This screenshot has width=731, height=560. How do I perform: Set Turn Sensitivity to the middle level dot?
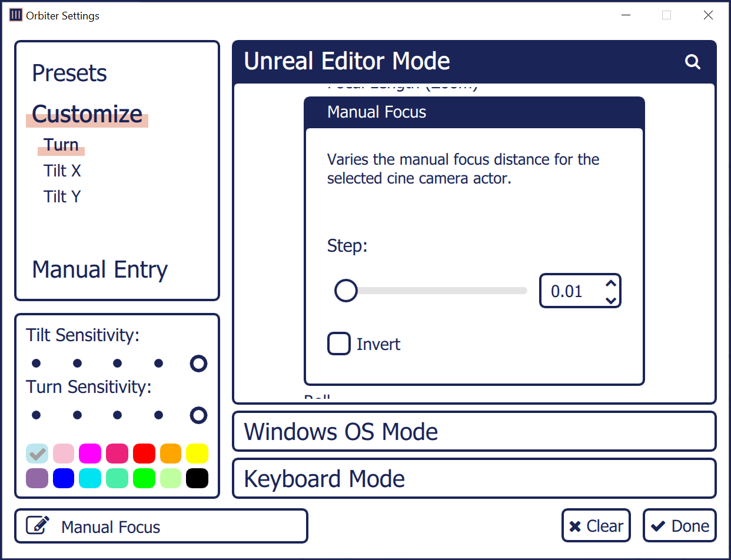[118, 415]
